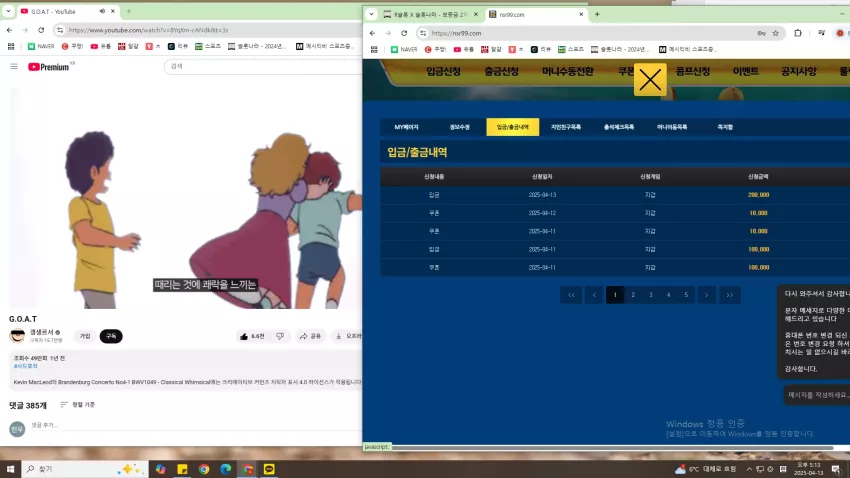Open the taskbar clock and date
Screen dimensions: 850x478
808,469
